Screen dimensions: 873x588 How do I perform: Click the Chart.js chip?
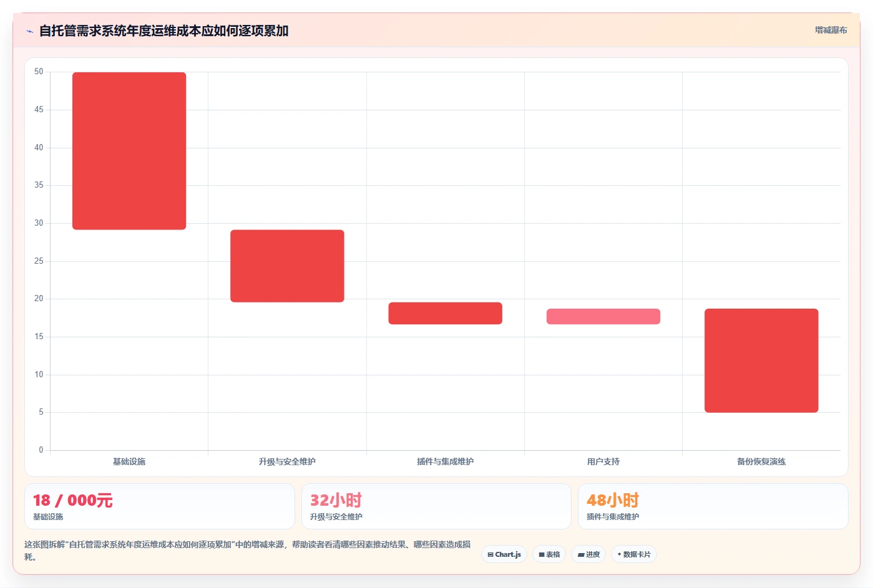click(x=504, y=554)
